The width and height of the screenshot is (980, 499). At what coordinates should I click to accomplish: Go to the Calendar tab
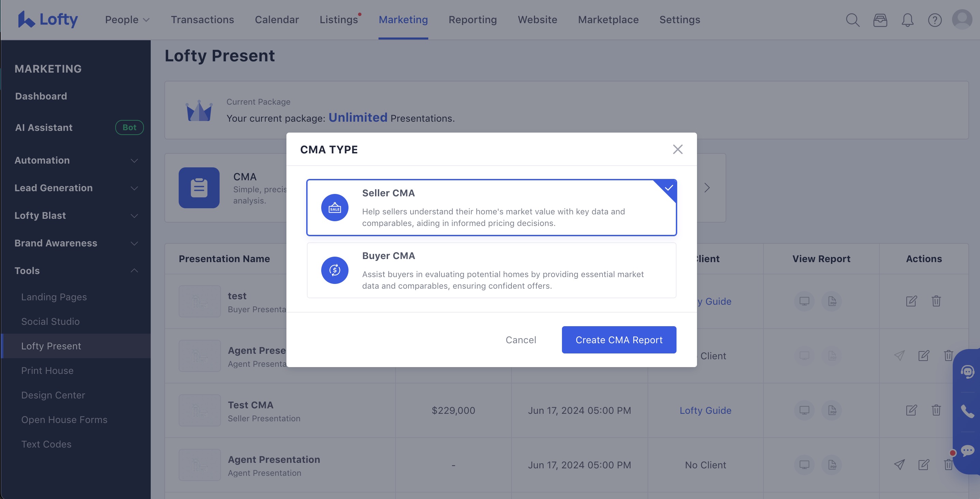(277, 20)
